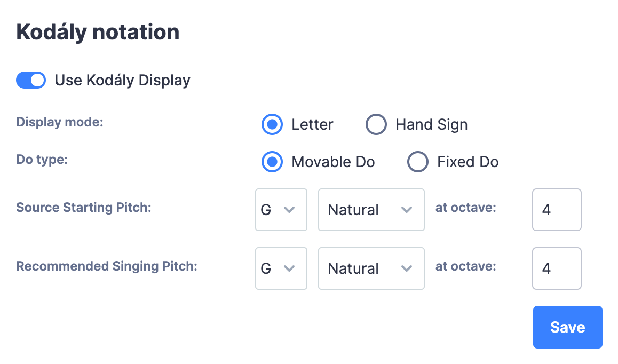The image size is (618, 364).
Task: Choose the Hand Sign radio button
Action: click(x=376, y=124)
